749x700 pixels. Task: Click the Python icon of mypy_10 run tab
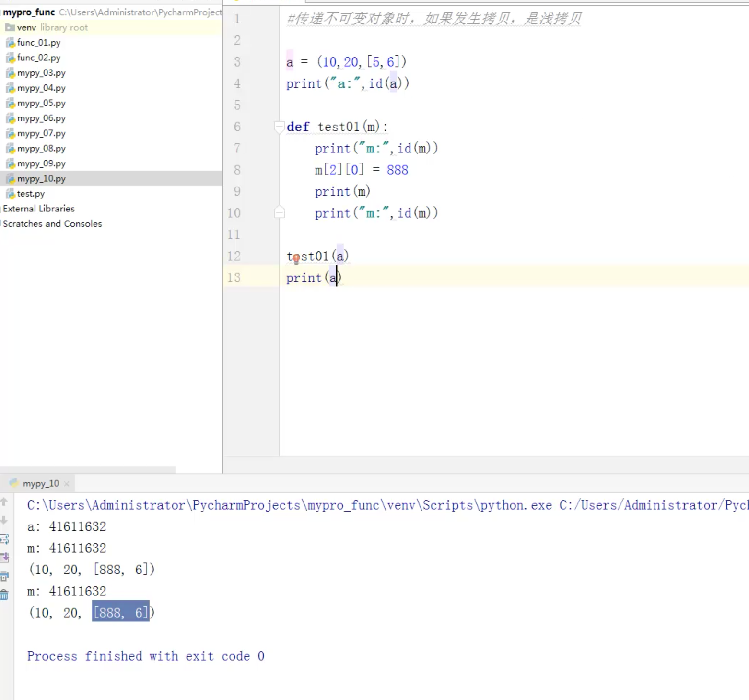click(14, 483)
